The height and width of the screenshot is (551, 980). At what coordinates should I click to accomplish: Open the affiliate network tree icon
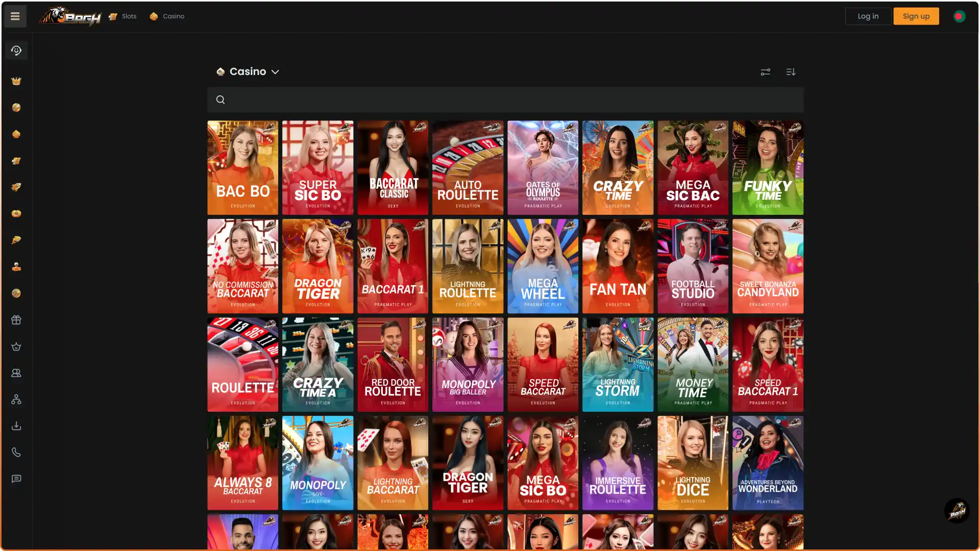(x=16, y=399)
